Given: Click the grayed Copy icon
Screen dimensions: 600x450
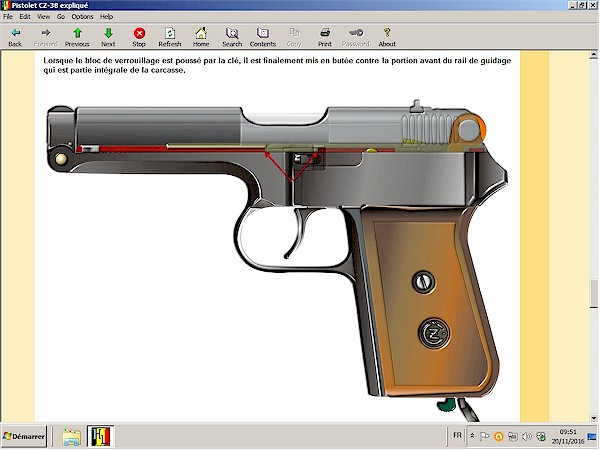Looking at the screenshot, I should [294, 38].
